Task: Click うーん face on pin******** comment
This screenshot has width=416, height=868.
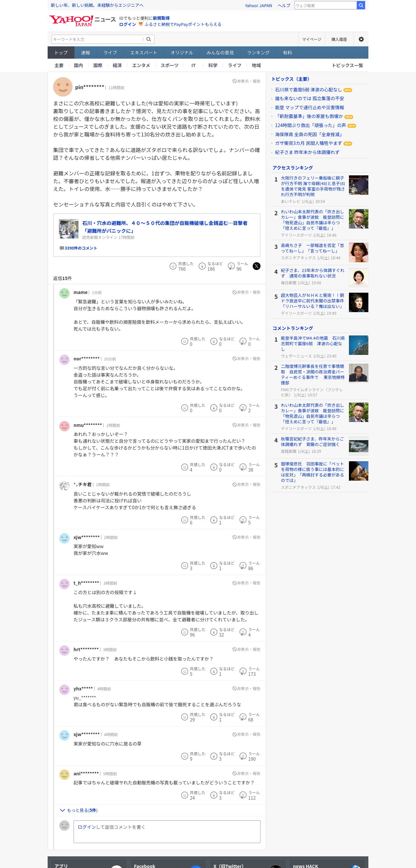Action: pos(231,266)
